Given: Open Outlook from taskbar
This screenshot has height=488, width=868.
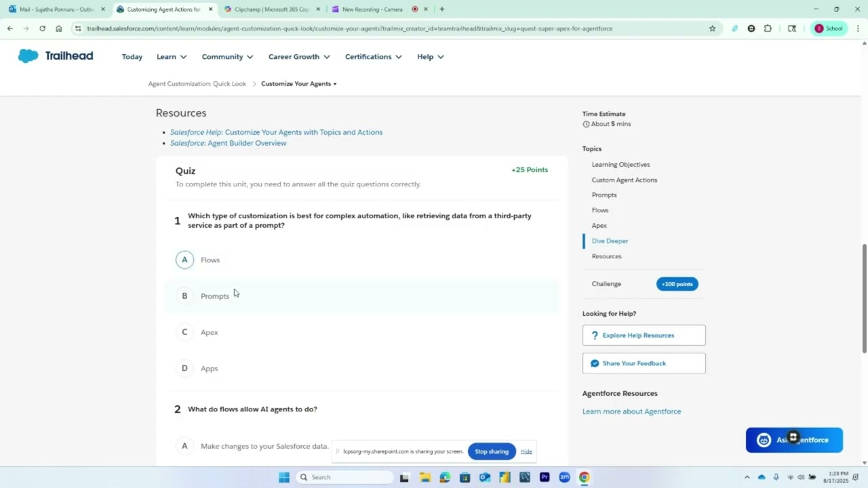Looking at the screenshot, I should click(x=484, y=477).
